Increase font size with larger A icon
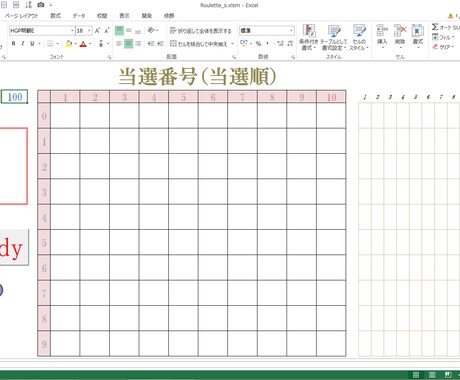 pyautogui.click(x=97, y=31)
